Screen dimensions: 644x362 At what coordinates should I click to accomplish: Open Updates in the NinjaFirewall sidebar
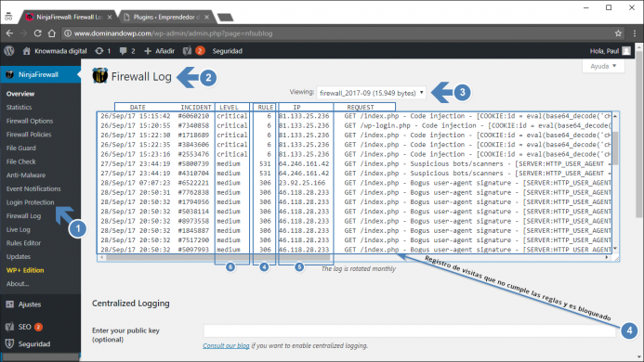point(19,256)
